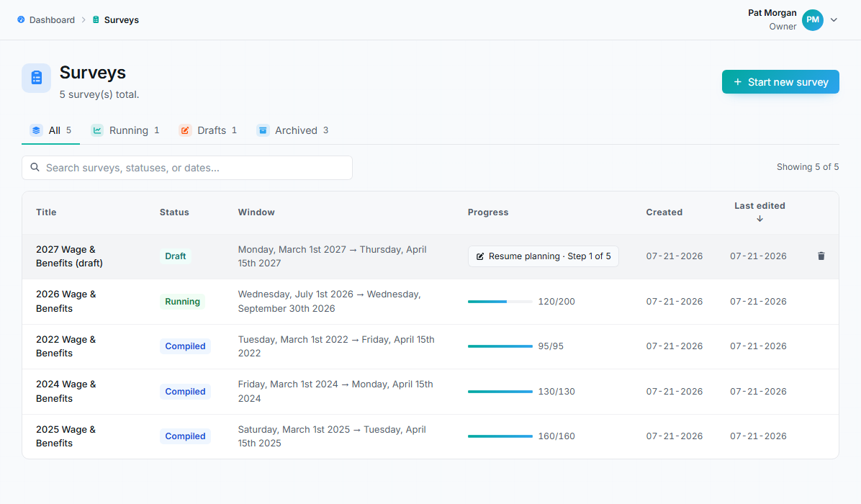The height and width of the screenshot is (504, 861).
Task: Click 2022 survey progress bar 95/95
Action: [500, 346]
